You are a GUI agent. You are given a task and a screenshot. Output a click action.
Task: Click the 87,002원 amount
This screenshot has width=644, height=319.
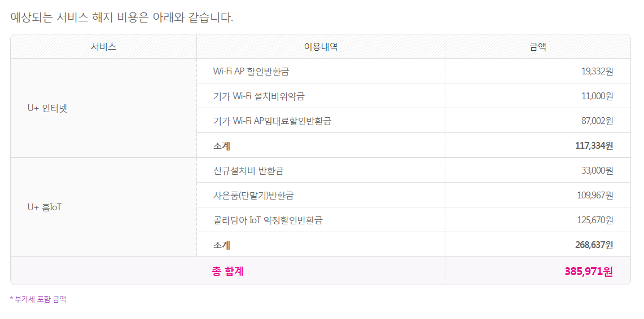click(x=597, y=121)
